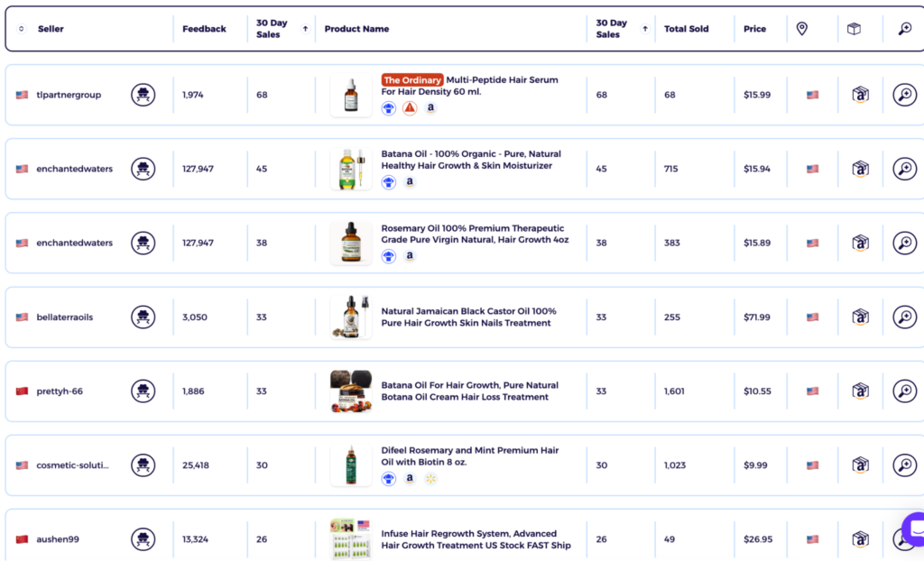Click the Seller column header label

point(51,29)
